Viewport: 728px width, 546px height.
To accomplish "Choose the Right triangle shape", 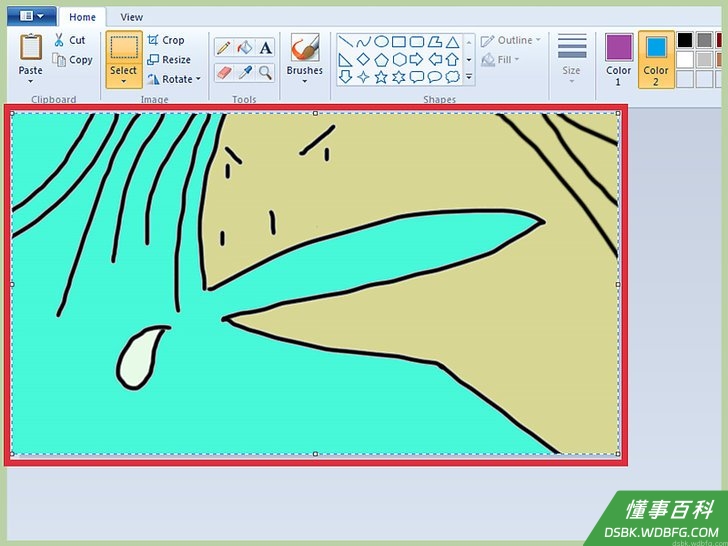I will (345, 59).
